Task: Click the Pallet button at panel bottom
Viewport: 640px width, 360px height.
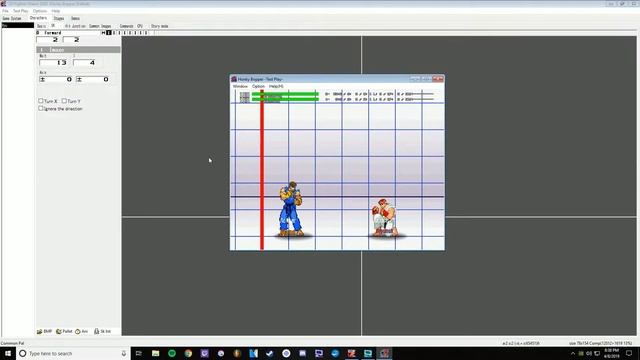Action: (x=64, y=331)
